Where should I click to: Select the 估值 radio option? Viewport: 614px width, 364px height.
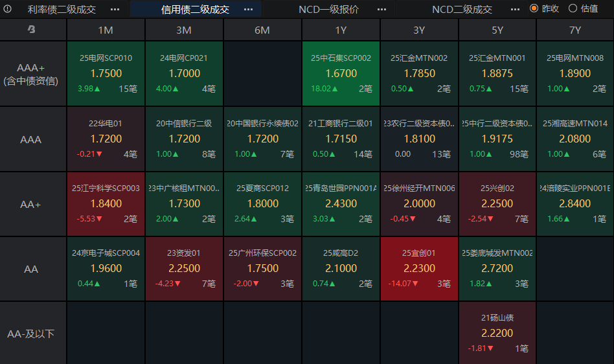(583, 8)
